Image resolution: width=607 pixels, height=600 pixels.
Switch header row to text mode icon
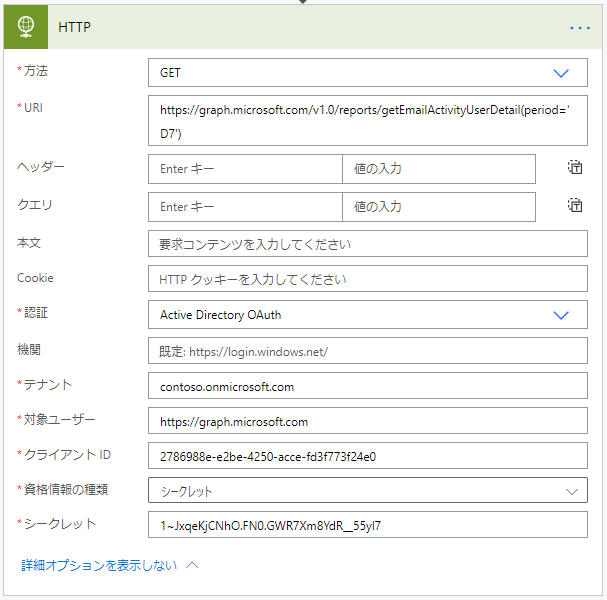(x=575, y=167)
